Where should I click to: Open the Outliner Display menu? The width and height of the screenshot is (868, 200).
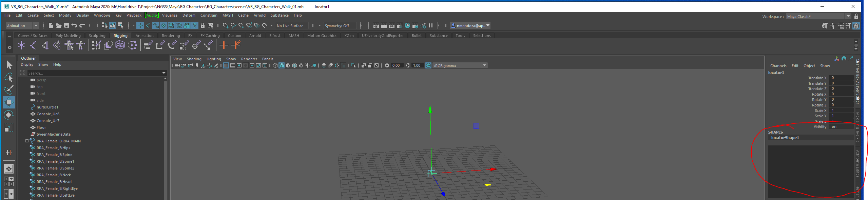(x=27, y=64)
